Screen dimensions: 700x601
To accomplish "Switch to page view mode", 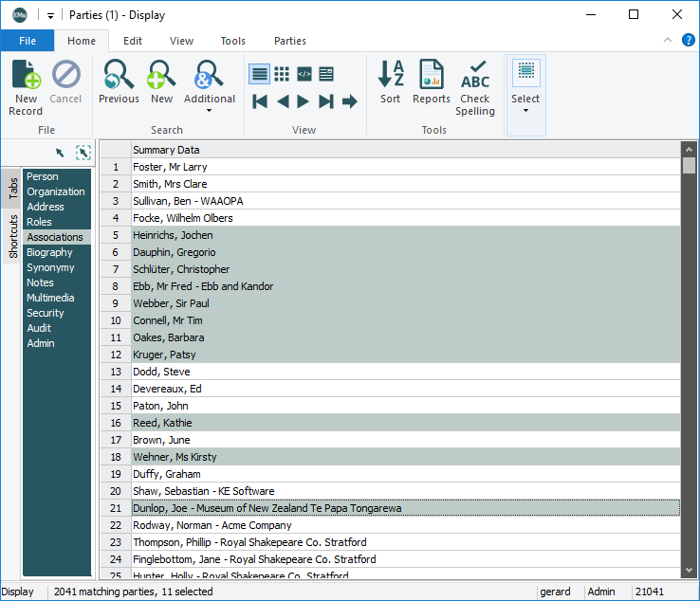I will [326, 73].
